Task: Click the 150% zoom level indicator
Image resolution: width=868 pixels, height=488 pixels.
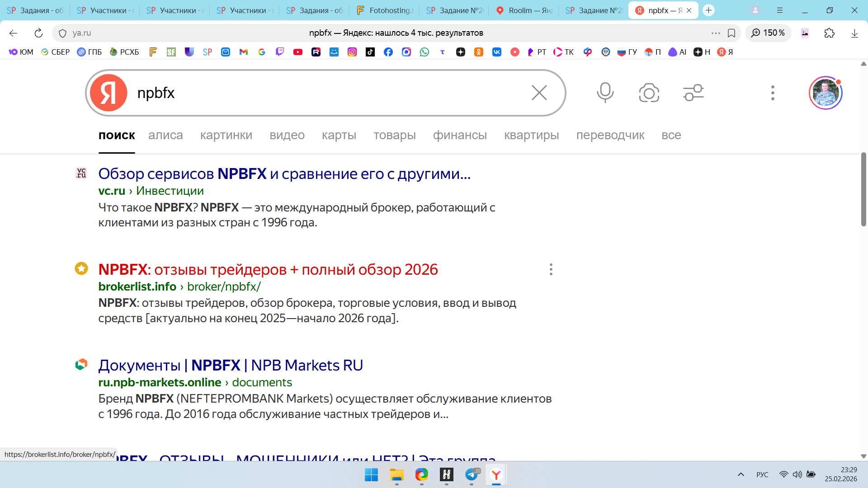Action: (768, 33)
